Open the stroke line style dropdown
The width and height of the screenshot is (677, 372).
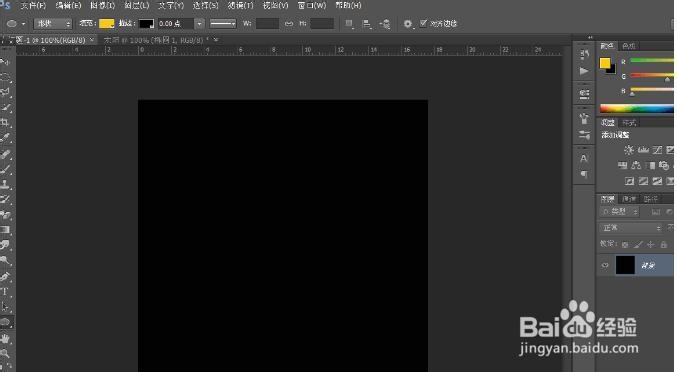click(x=223, y=24)
